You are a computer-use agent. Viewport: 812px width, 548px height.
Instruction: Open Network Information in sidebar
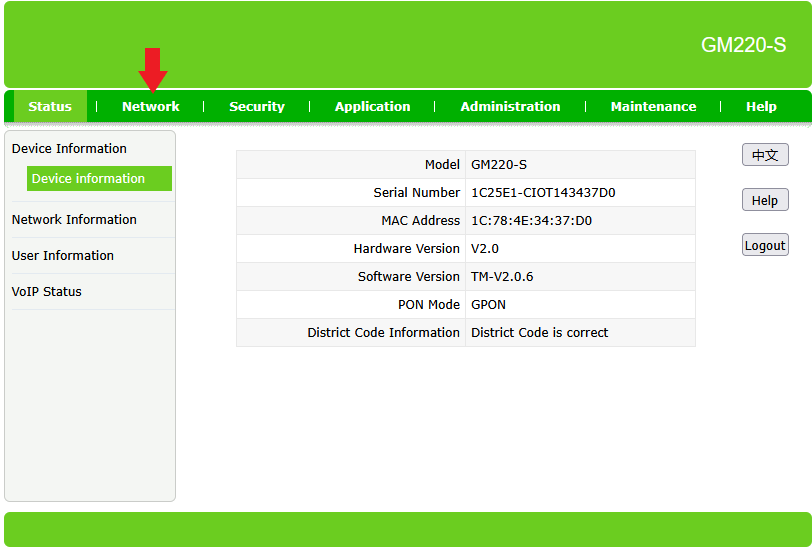(74, 220)
